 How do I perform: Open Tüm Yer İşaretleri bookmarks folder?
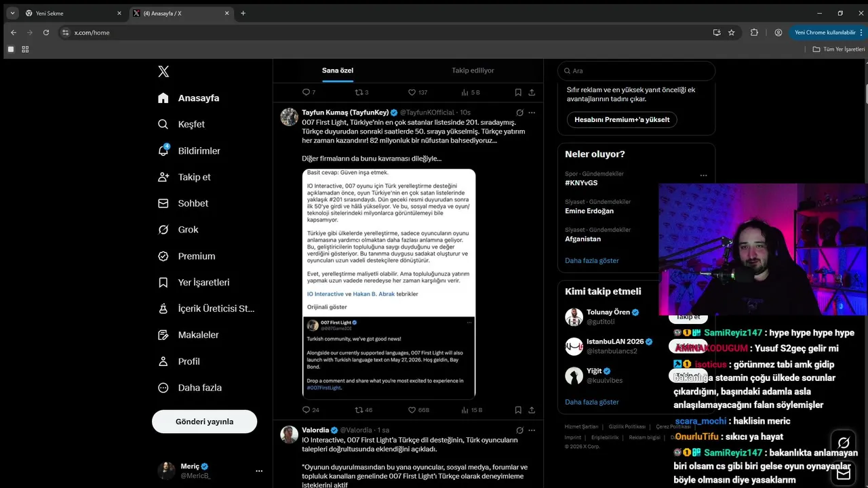pyautogui.click(x=839, y=49)
